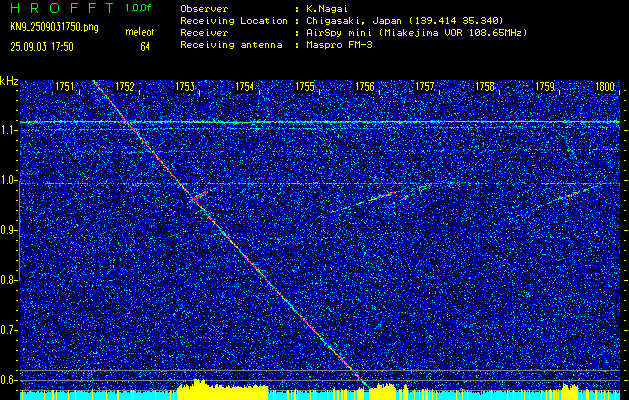Click the meteor count value 64
Image resolution: width=629 pixels, height=400 pixels.
(x=145, y=47)
